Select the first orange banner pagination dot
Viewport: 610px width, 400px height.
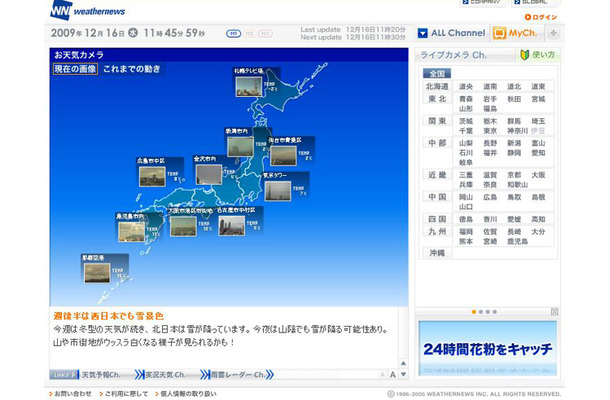pyautogui.click(x=474, y=312)
